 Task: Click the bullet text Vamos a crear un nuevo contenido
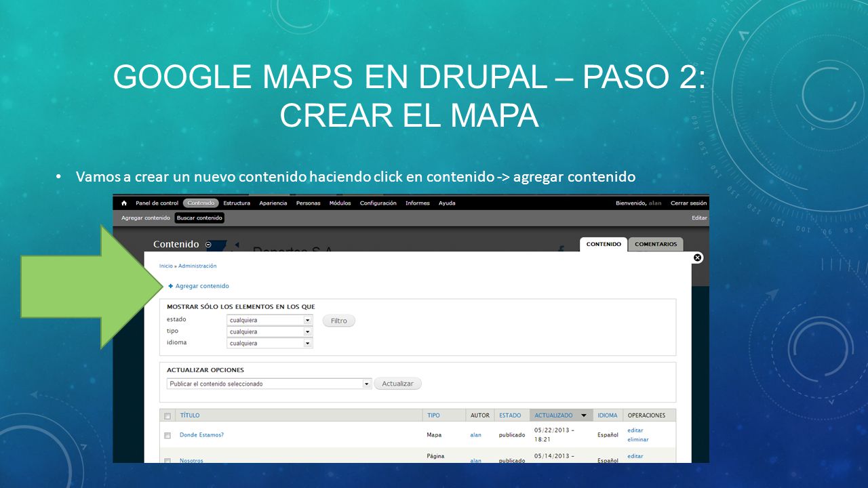pos(355,177)
